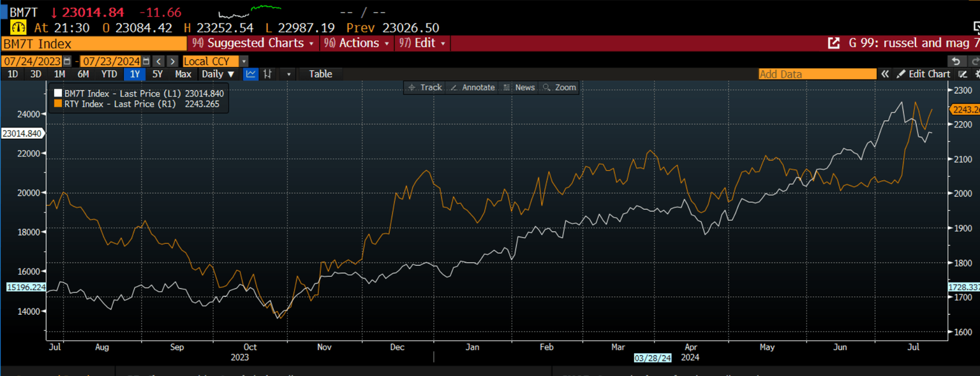The image size is (980, 376).
Task: Open the Suggested Charts menu
Action: 253,43
